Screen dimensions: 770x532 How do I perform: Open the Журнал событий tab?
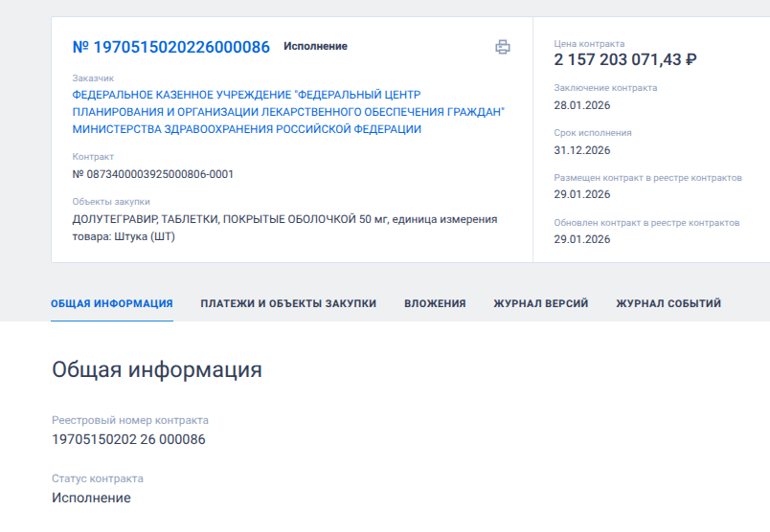668,303
